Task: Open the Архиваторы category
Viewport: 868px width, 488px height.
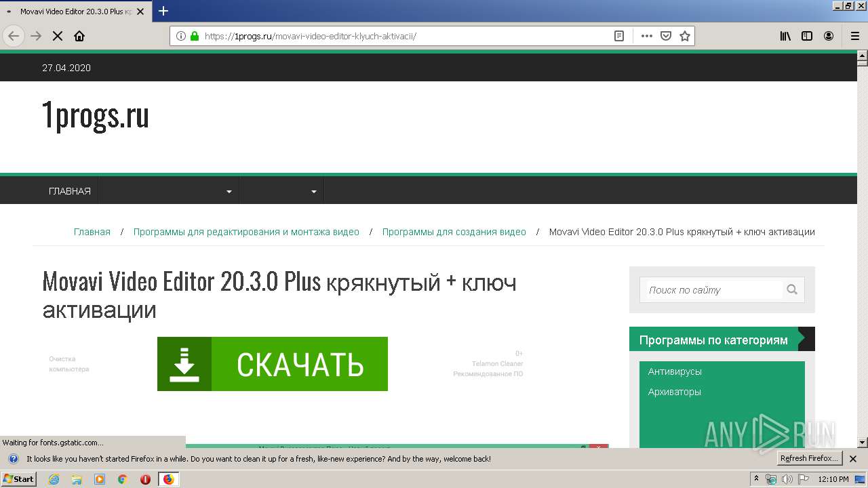Action: [x=675, y=392]
